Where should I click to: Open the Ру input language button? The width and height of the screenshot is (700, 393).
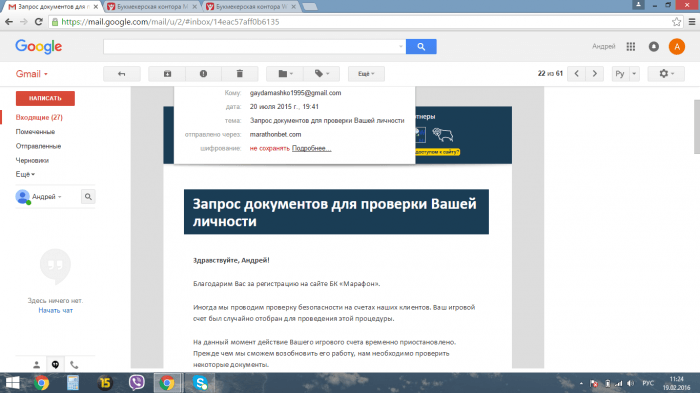click(620, 74)
